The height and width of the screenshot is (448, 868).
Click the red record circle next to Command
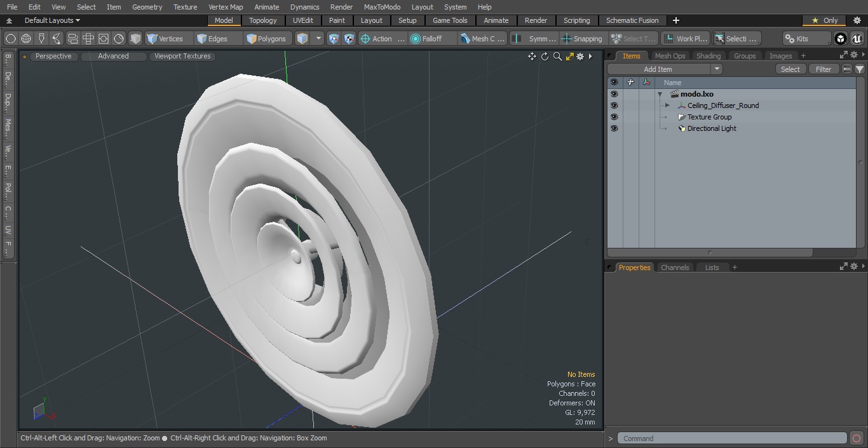[857, 438]
